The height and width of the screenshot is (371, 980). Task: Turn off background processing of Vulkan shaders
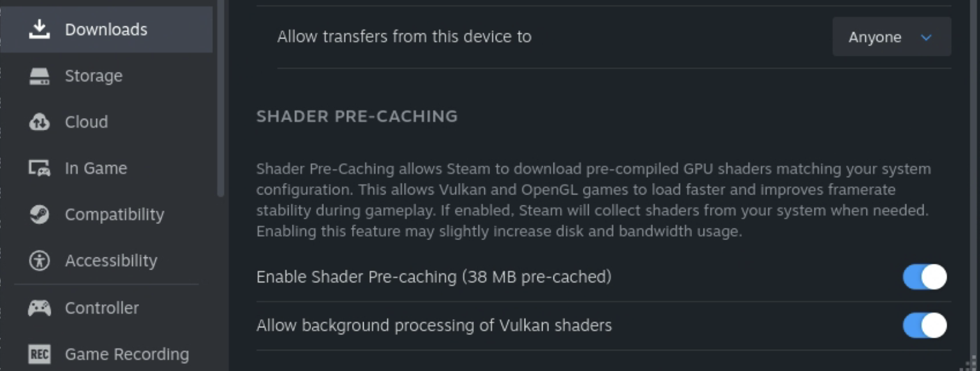tap(924, 325)
